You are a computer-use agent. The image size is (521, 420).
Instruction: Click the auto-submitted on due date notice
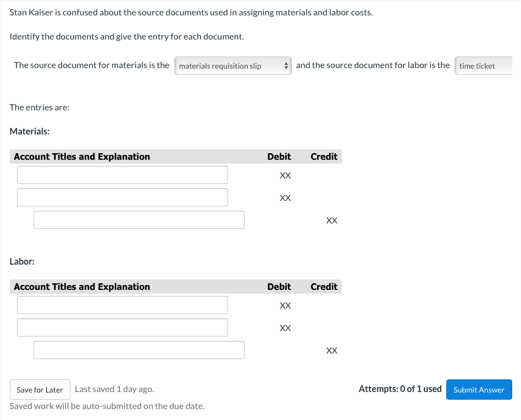click(107, 406)
